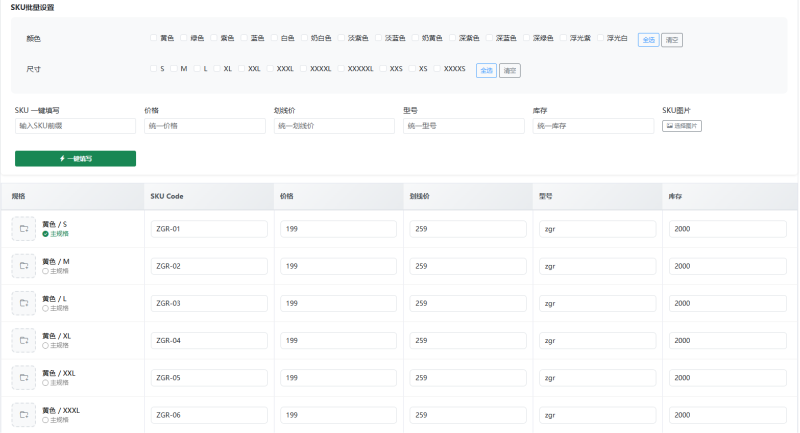Viewport: 800px width, 433px height.
Task: Check the 黄色 color checkbox
Action: coord(153,38)
